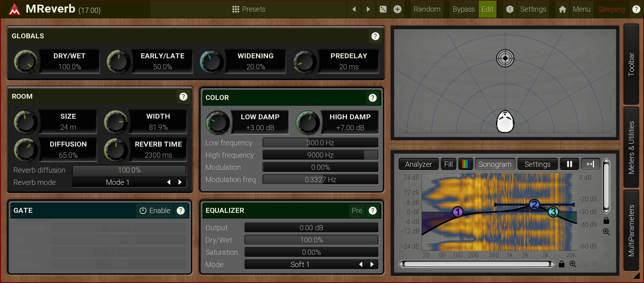
Task: Click the add preset plus icon
Action: tap(397, 9)
